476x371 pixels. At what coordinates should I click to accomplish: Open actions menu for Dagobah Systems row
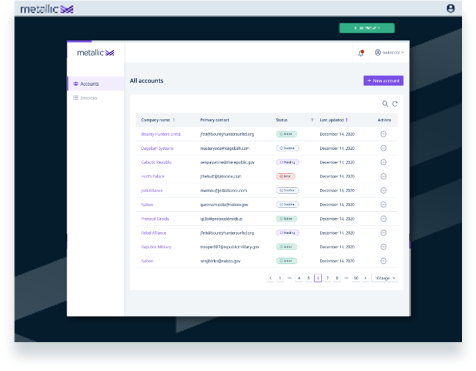(384, 148)
